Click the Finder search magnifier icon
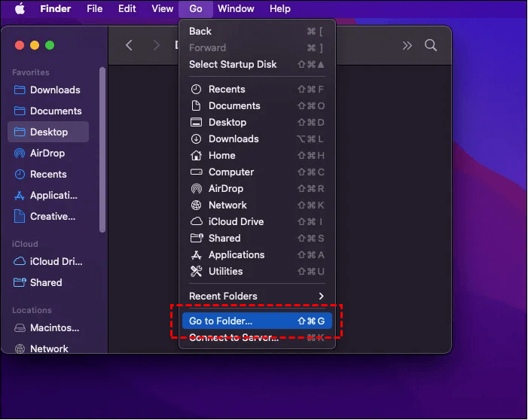 [x=430, y=45]
